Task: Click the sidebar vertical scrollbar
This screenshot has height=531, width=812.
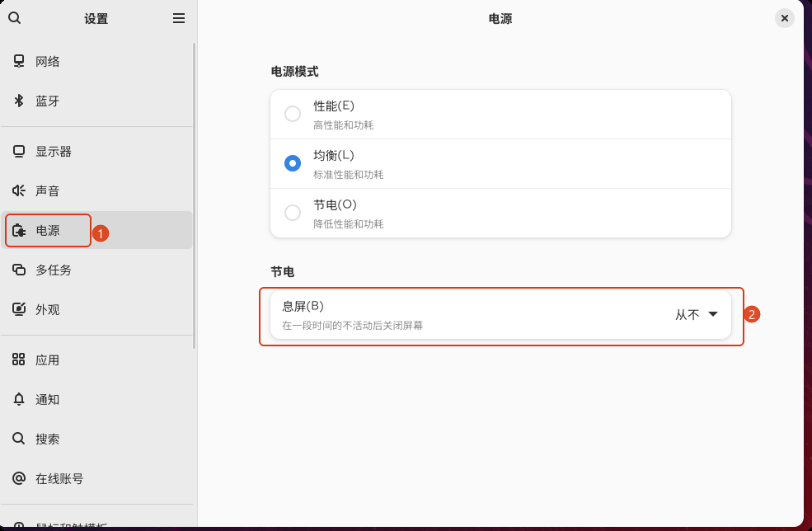Action: [x=195, y=195]
